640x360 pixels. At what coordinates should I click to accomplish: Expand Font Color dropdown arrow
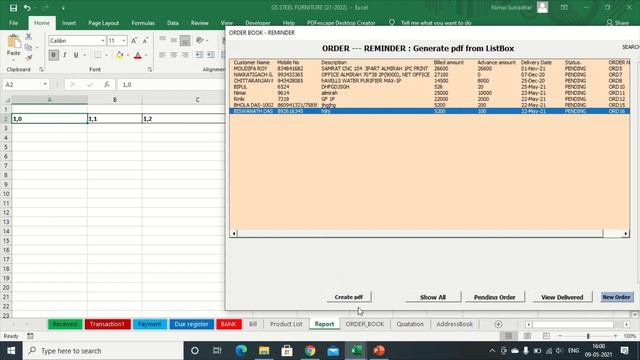click(146, 55)
